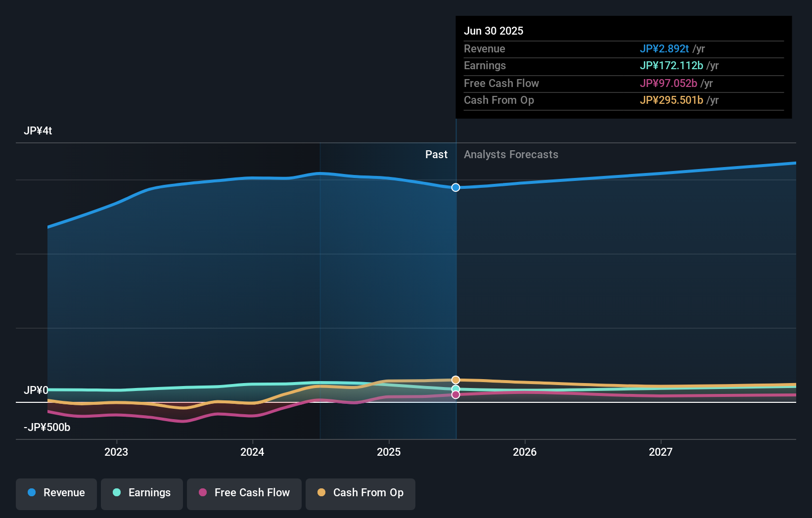Click the 2025 x-axis label

389,452
